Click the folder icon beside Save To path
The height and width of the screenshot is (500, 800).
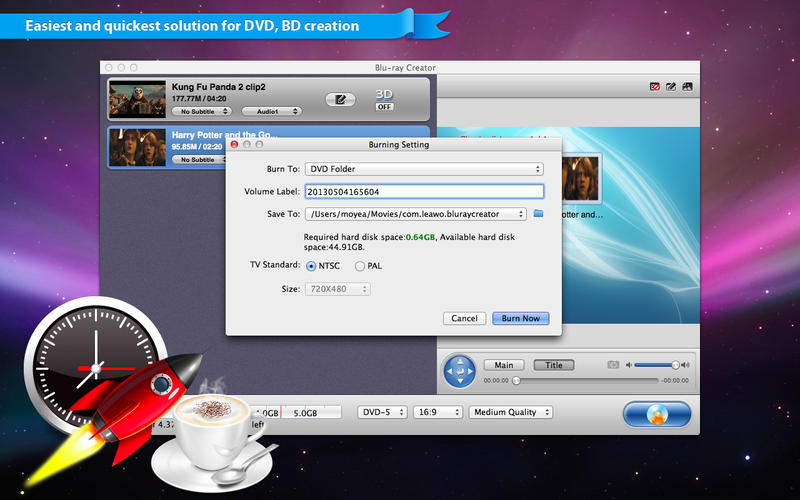point(538,214)
